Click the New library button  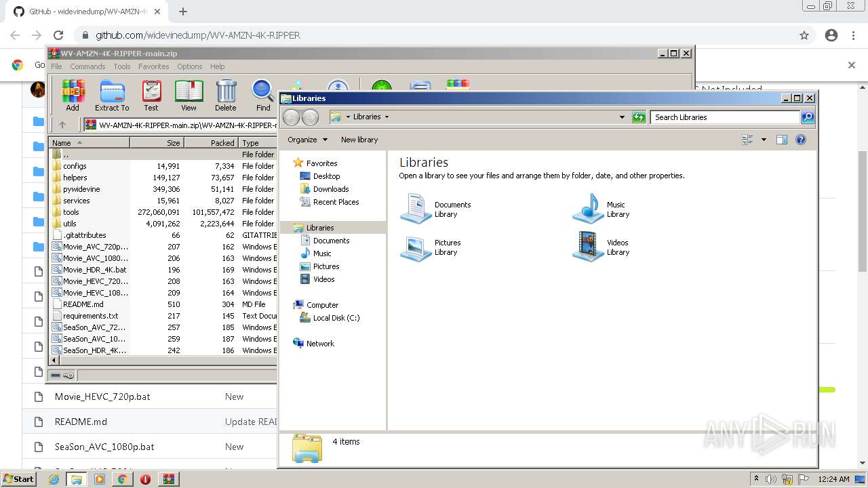tap(359, 140)
